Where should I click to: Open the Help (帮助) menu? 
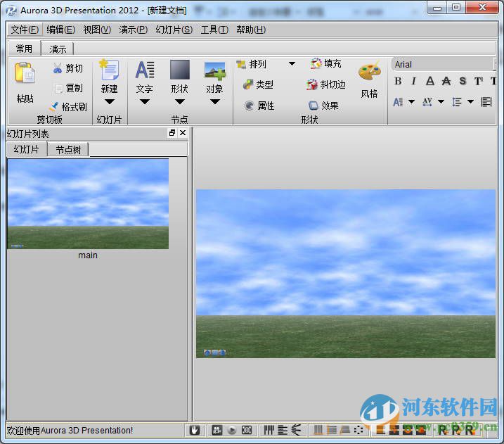click(x=251, y=30)
